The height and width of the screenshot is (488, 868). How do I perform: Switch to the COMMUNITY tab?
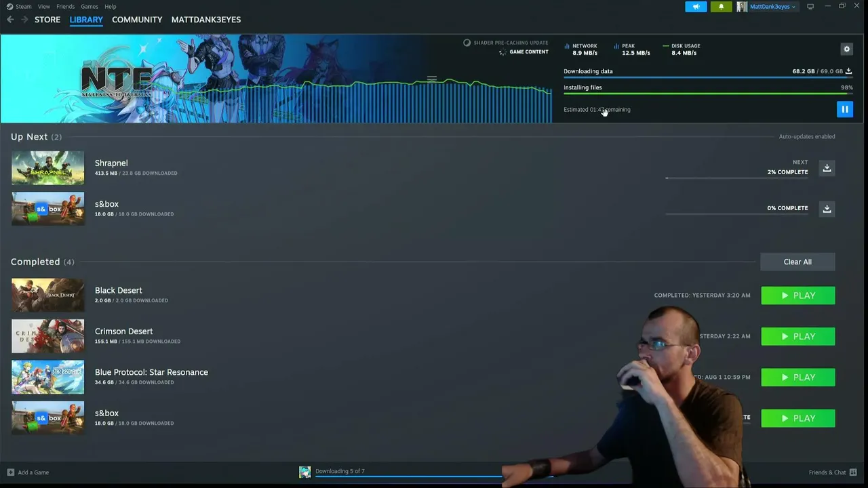pos(137,20)
